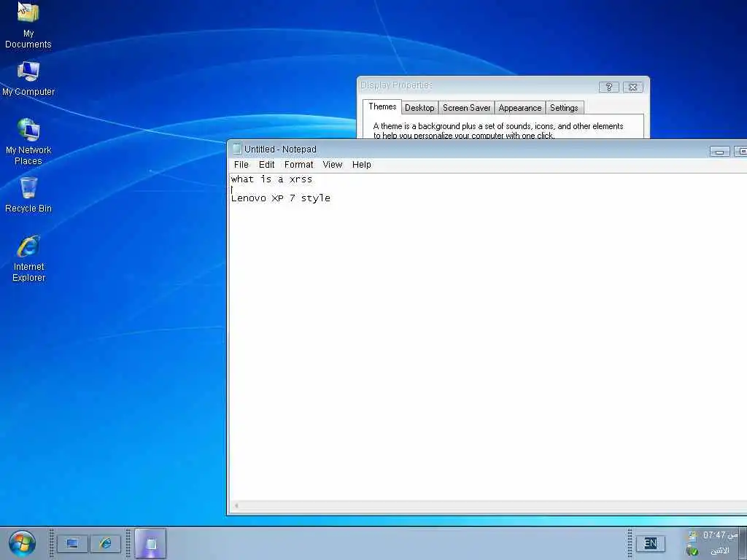Switch to Screen Saver tab

click(466, 108)
